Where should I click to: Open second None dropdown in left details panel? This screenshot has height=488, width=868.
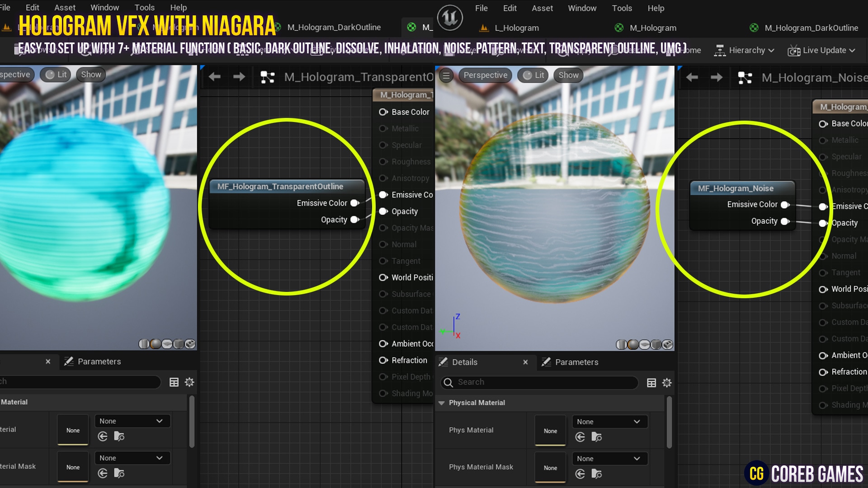pos(132,458)
